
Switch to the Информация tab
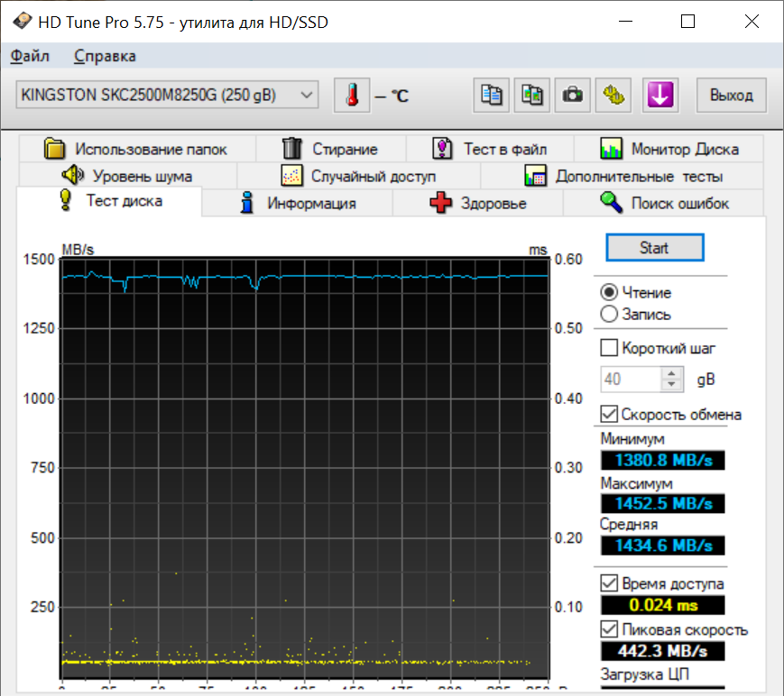(x=297, y=203)
